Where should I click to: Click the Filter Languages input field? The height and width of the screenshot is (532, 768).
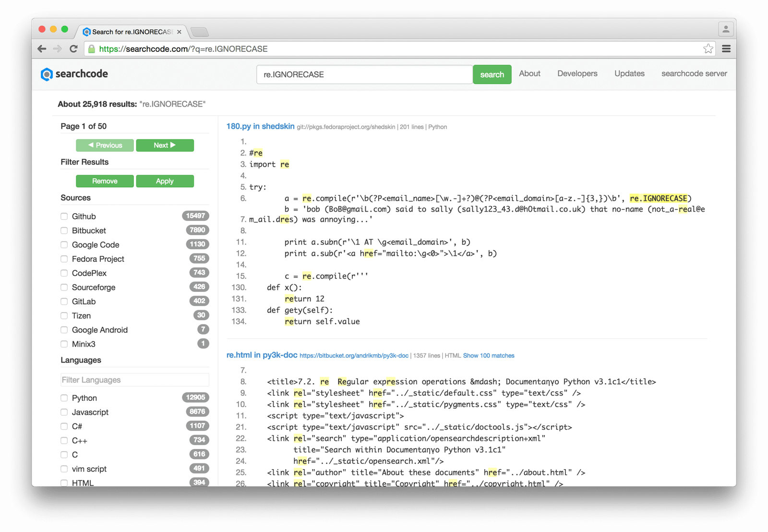tap(135, 380)
